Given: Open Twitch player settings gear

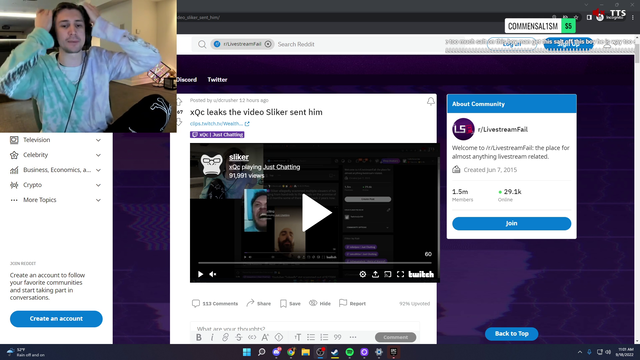Looking at the screenshot, I should tap(362, 274).
